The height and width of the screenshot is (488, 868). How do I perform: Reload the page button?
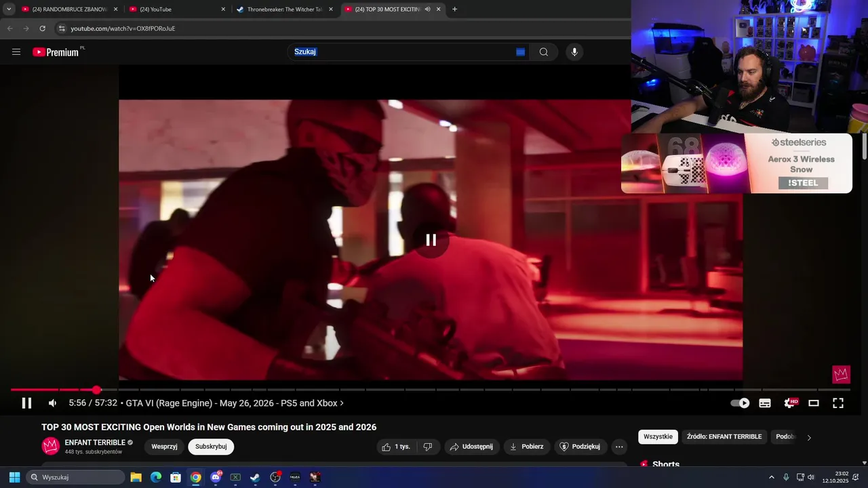click(42, 28)
